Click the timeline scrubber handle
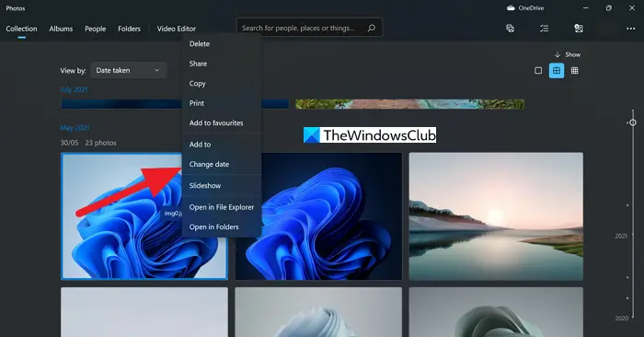The width and height of the screenshot is (644, 337). pos(633,122)
